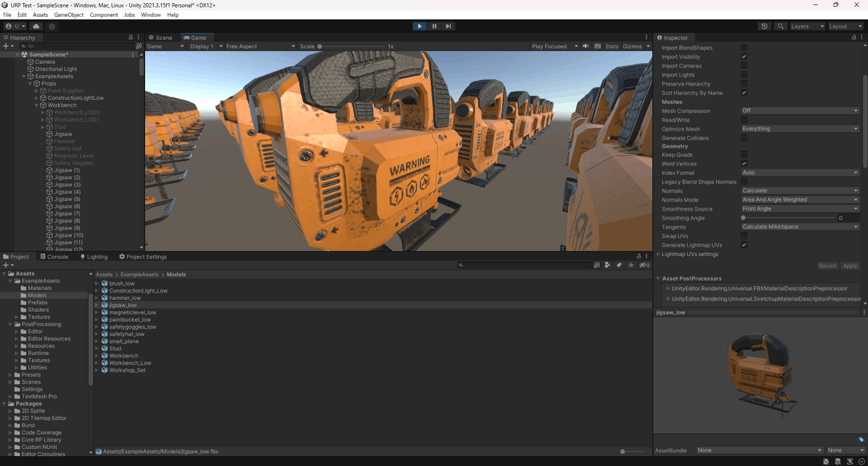Open the Layers dropdown in the toolbar

tap(807, 27)
